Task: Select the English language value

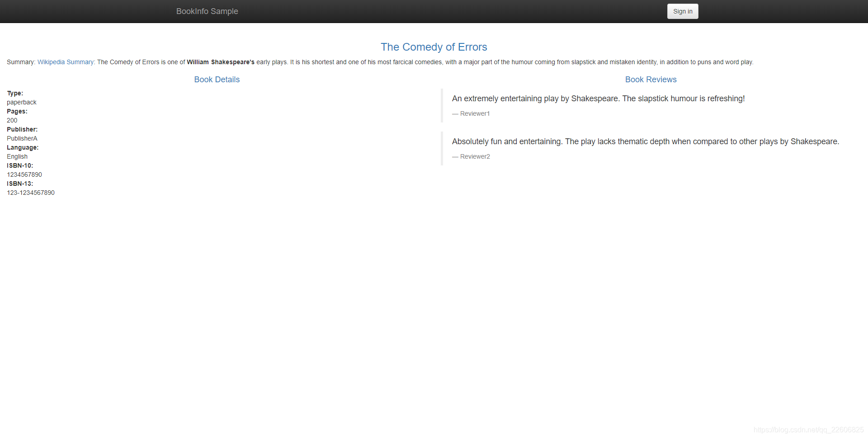Action: click(x=17, y=156)
